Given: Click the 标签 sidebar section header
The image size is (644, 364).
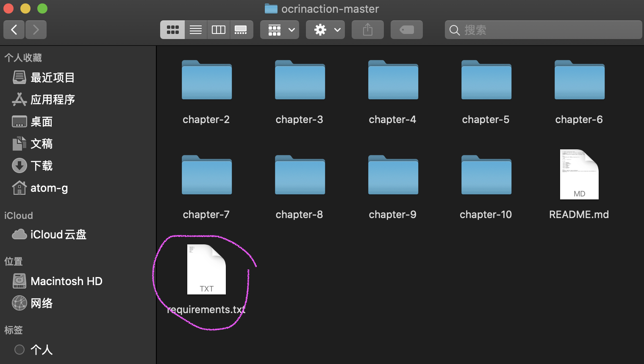Looking at the screenshot, I should coord(14,330).
